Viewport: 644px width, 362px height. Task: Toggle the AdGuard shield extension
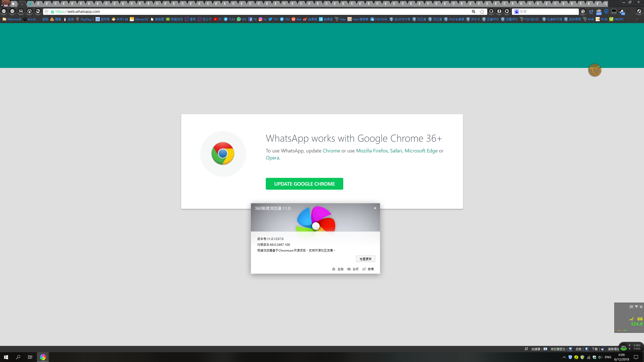tap(606, 12)
